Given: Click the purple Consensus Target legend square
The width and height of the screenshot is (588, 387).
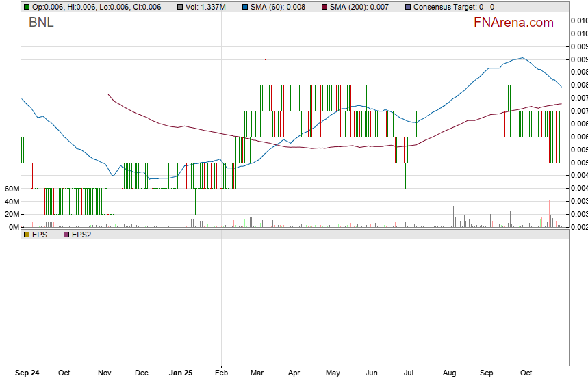Looking at the screenshot, I should (409, 7).
